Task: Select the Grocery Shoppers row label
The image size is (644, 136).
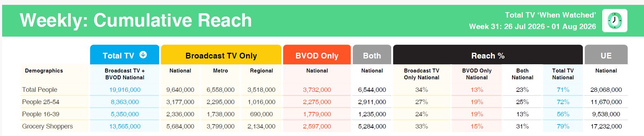Action: [48, 126]
